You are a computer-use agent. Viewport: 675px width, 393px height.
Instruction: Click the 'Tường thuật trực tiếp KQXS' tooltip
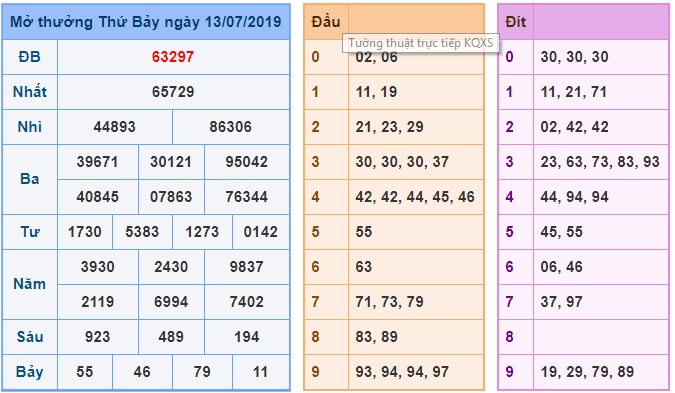tap(421, 43)
